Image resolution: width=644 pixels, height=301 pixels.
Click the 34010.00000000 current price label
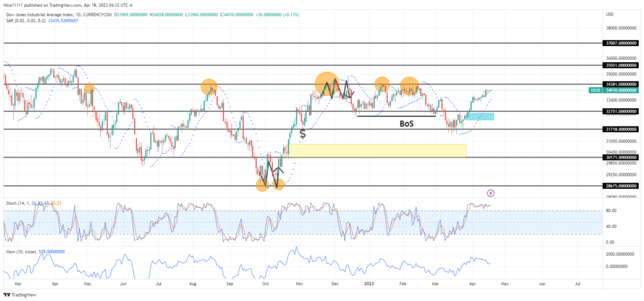point(621,90)
